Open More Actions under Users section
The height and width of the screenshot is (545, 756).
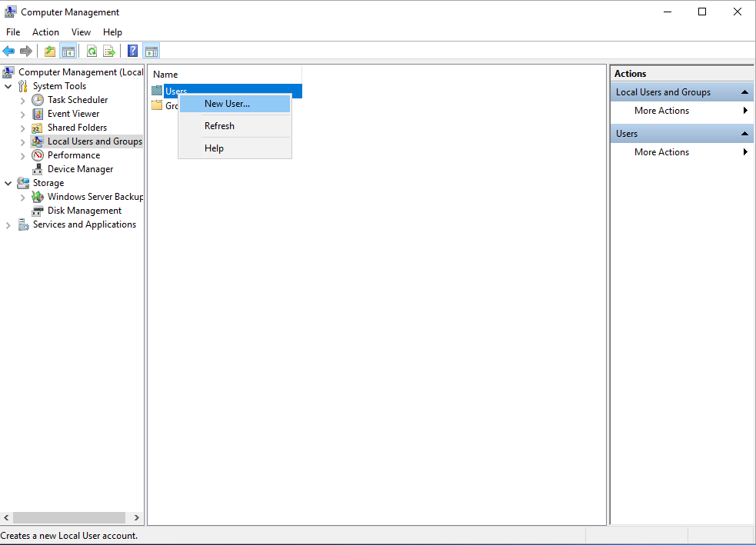[681, 151]
